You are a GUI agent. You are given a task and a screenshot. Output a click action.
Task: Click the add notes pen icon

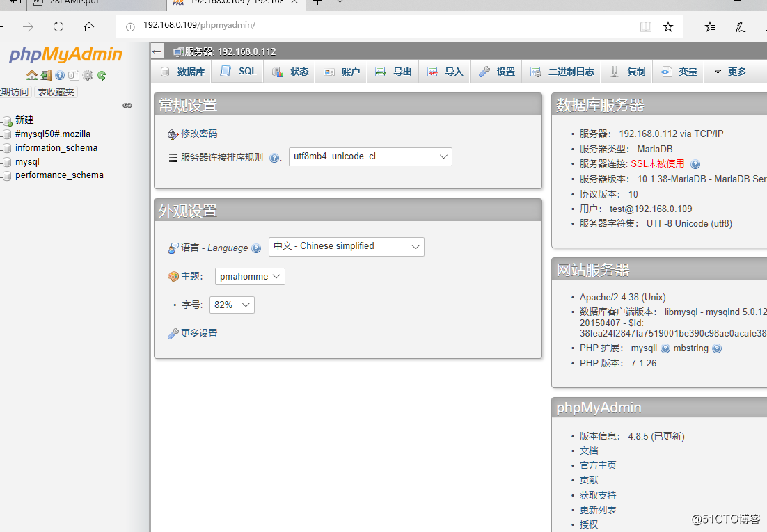click(741, 26)
